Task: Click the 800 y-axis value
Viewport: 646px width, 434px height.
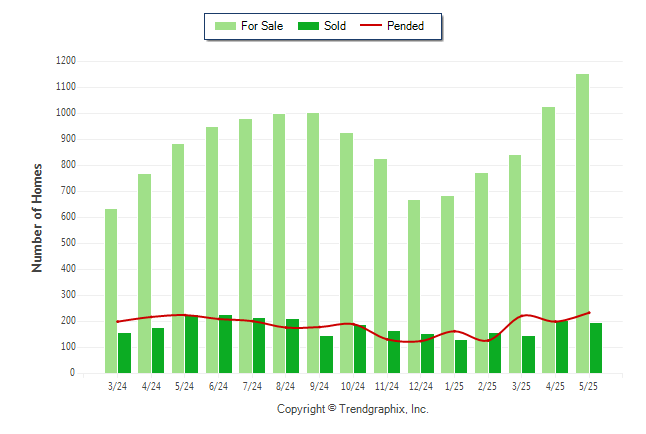Action: [x=68, y=164]
